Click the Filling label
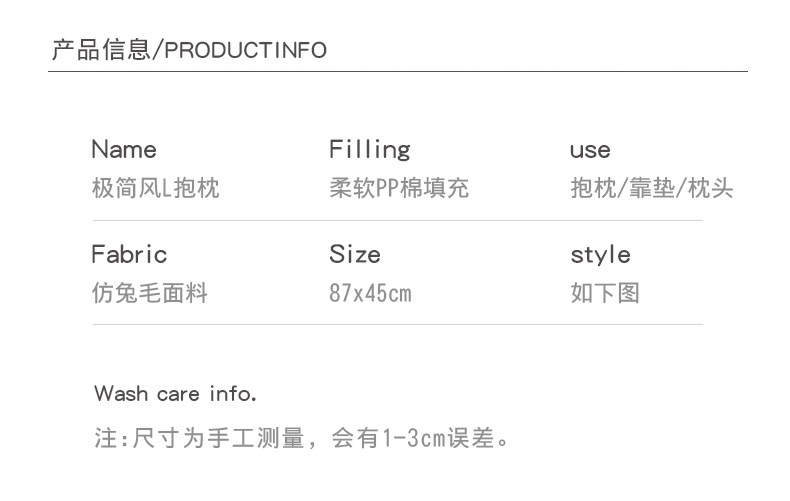790x501 pixels. click(369, 150)
